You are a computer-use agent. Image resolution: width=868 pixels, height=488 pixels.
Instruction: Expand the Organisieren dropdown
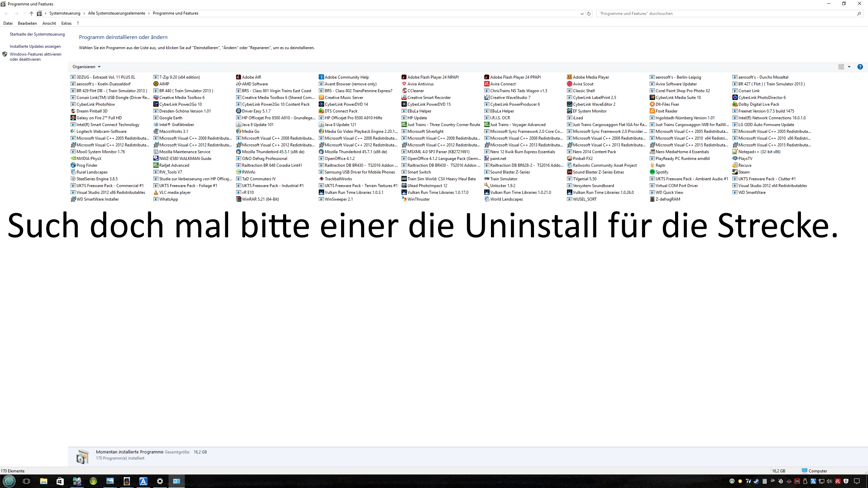click(x=86, y=67)
